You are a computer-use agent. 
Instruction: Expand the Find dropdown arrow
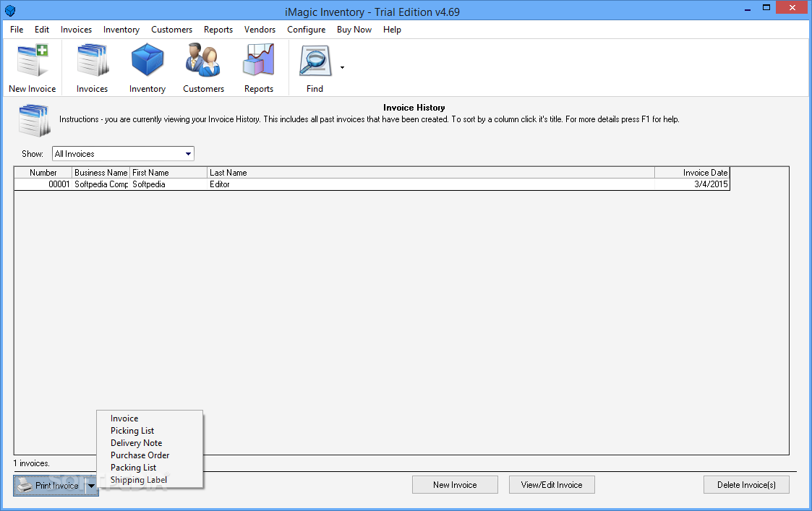(x=342, y=68)
